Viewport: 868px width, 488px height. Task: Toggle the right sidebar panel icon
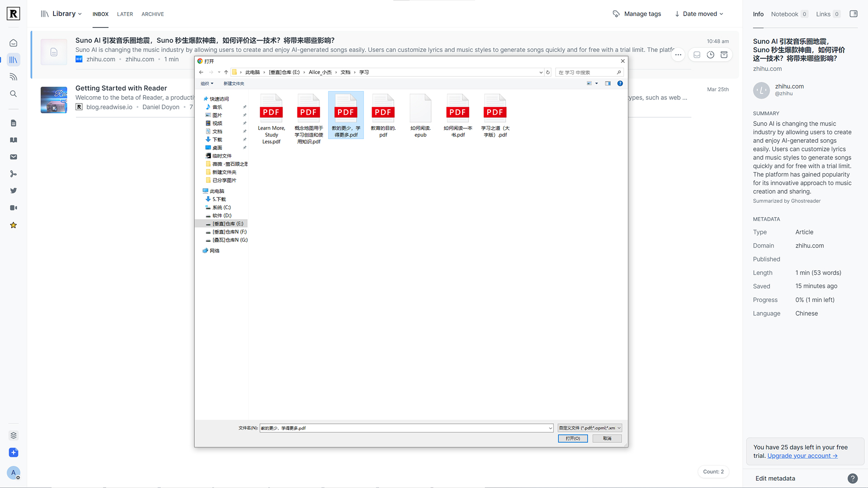coord(853,14)
